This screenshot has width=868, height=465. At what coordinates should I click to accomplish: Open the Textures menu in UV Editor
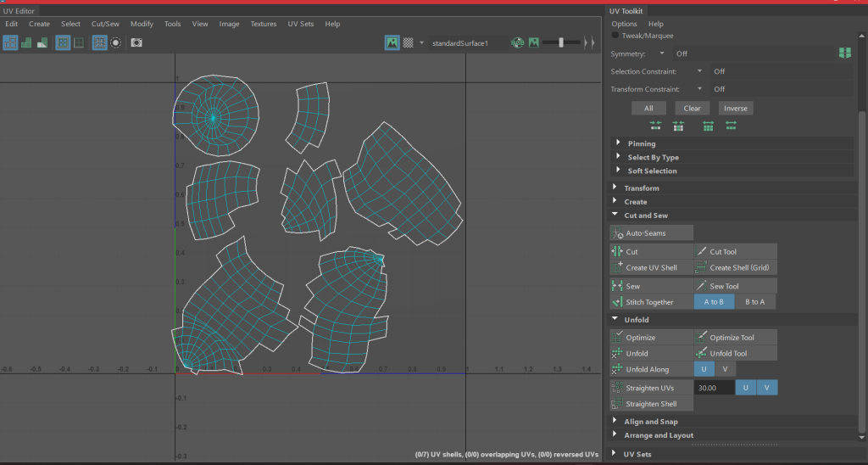pos(263,24)
